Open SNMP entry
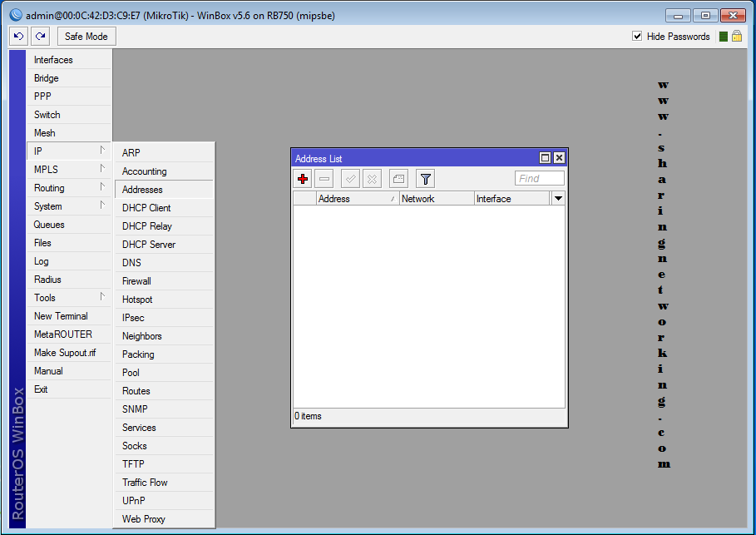The width and height of the screenshot is (756, 535). [164, 409]
